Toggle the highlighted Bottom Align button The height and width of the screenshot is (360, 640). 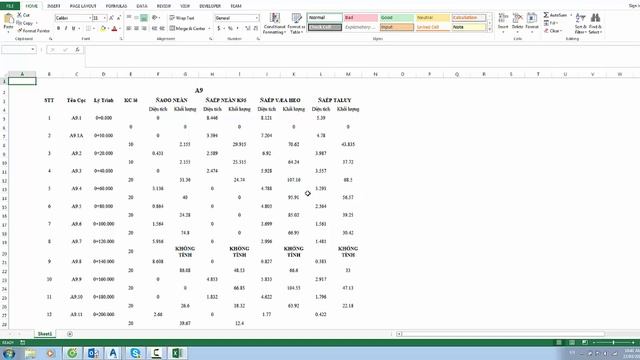point(144,18)
